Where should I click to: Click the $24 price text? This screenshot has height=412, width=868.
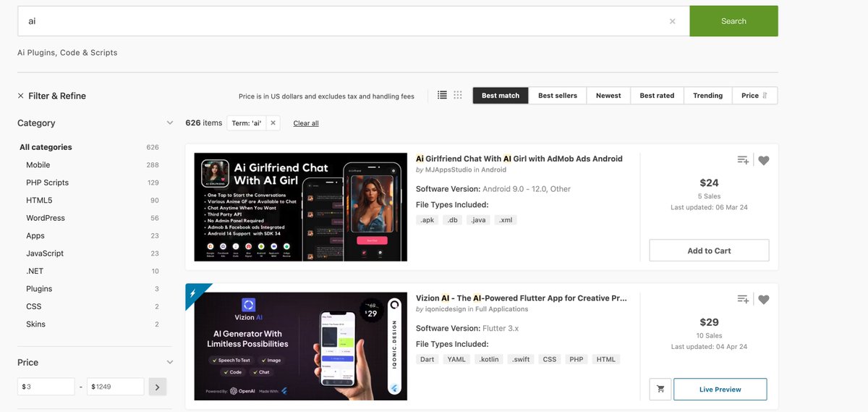(709, 182)
